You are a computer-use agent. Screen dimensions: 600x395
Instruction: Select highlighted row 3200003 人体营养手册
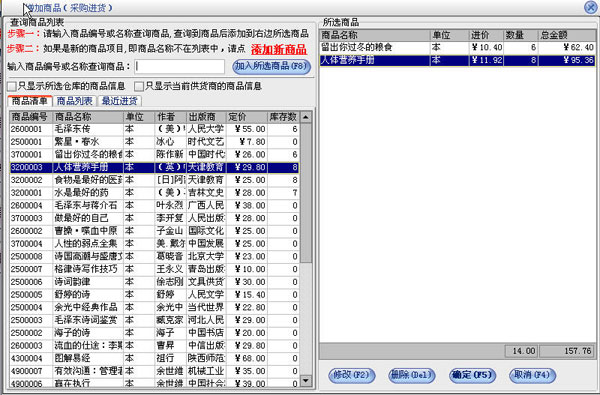coord(155,167)
